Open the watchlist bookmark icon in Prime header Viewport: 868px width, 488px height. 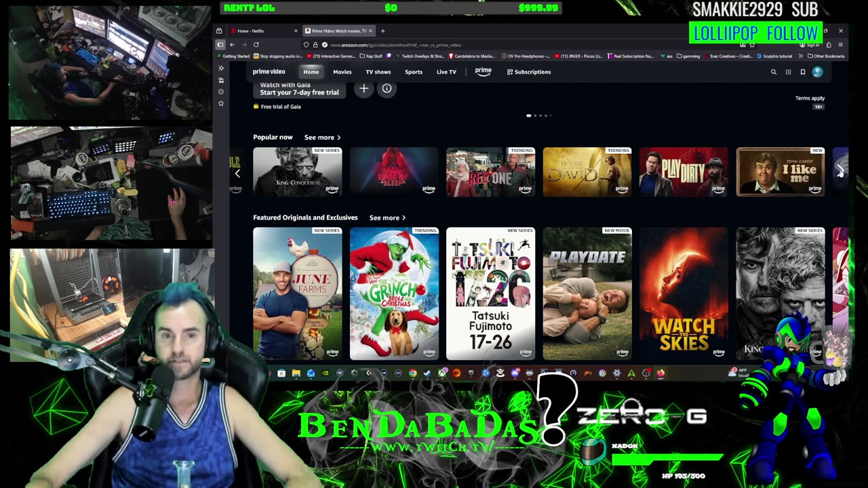coord(802,72)
